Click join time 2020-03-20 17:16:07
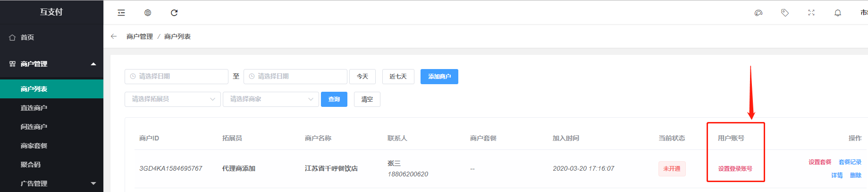Image resolution: width=868 pixels, height=192 pixels. [x=584, y=169]
